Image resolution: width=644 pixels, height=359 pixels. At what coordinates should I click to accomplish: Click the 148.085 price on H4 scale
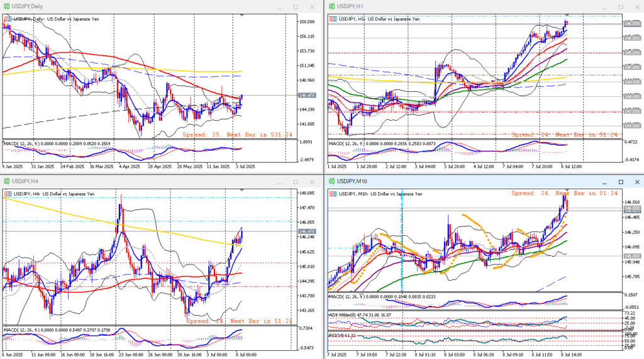(307, 193)
